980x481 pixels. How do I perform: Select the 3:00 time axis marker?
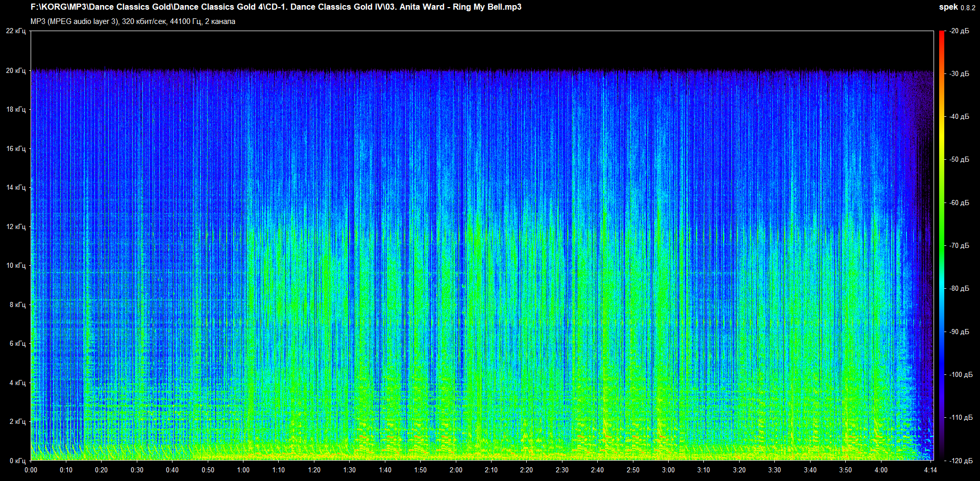(668, 470)
